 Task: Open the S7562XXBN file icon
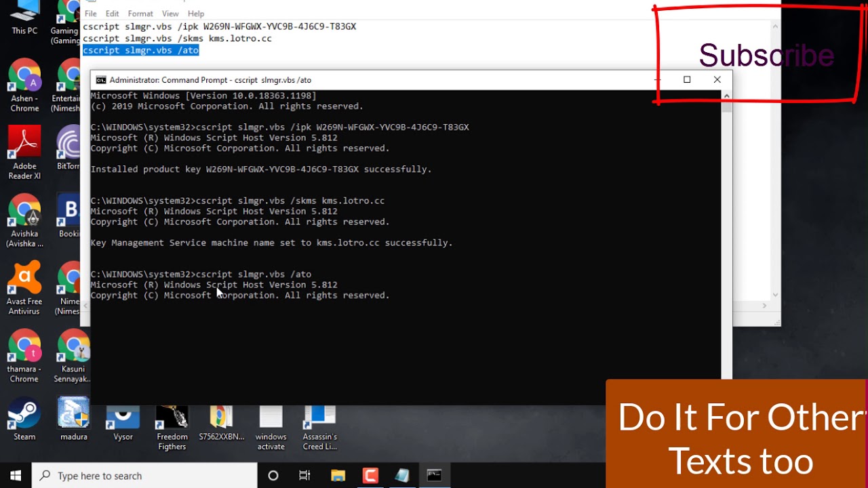click(221, 424)
